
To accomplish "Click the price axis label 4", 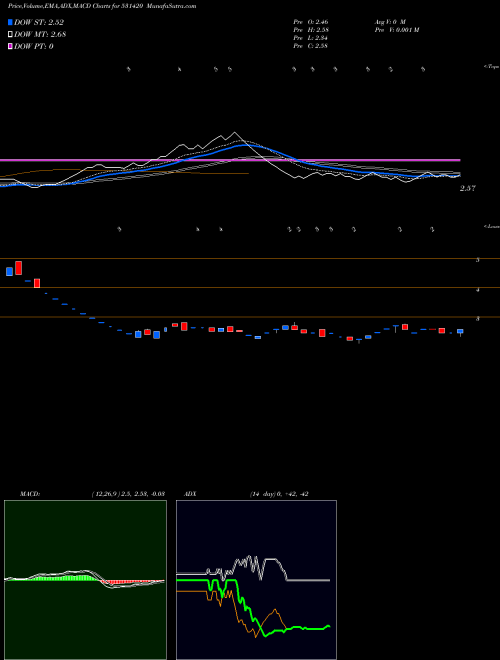I will pyautogui.click(x=477, y=290).
